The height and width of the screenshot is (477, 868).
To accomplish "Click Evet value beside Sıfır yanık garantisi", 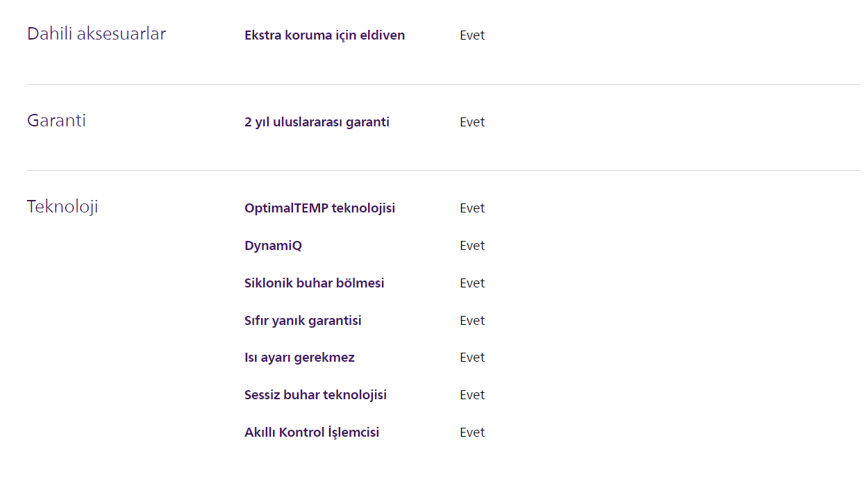I will tap(472, 321).
